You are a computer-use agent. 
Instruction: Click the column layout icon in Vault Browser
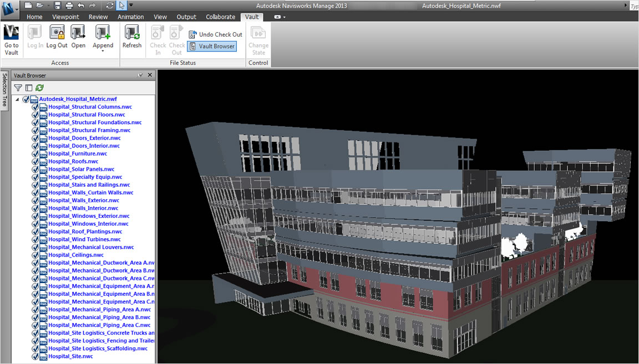(28, 88)
